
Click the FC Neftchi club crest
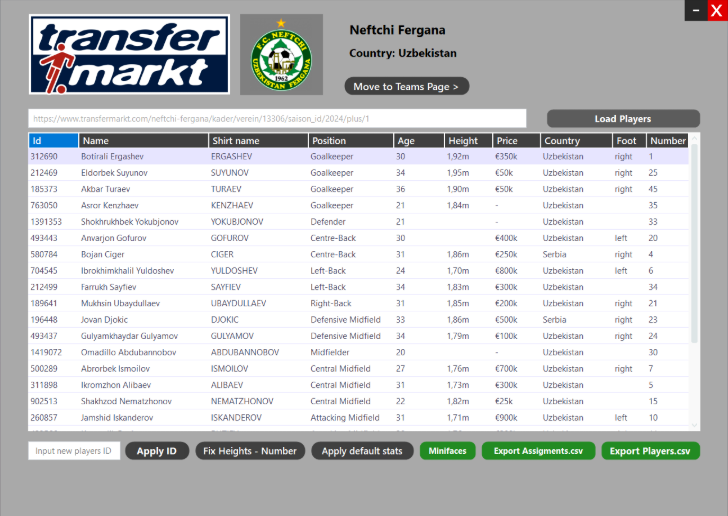click(x=281, y=54)
